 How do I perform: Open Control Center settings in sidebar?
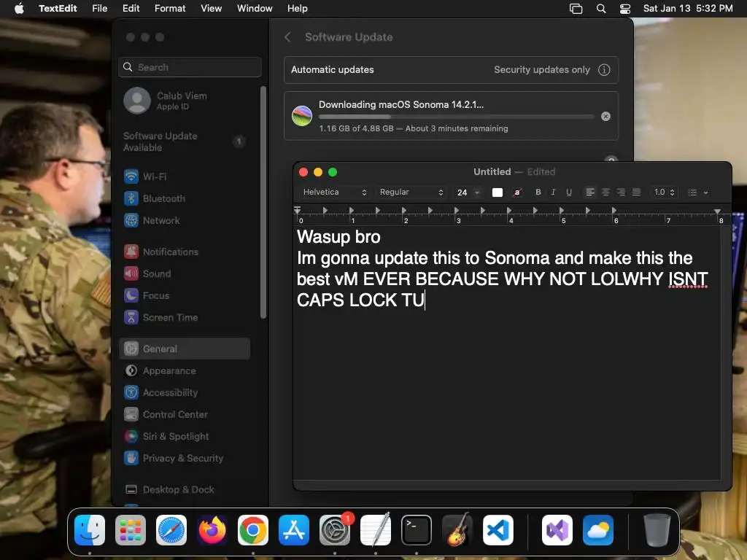coord(183,414)
